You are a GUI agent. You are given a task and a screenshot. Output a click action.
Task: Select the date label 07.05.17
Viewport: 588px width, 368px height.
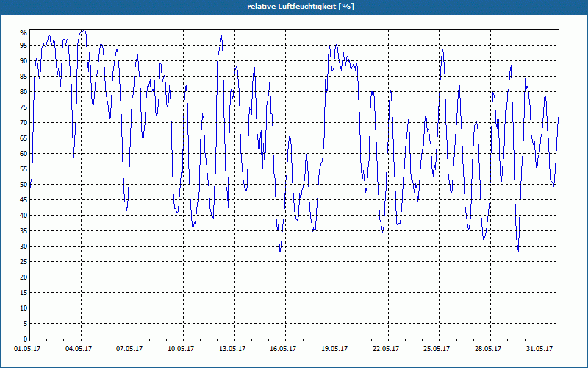pos(129,348)
